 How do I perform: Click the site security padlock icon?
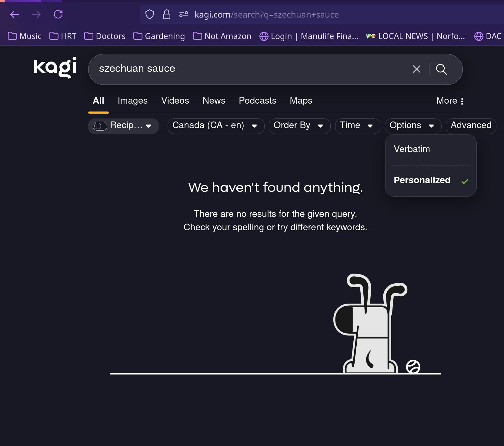click(x=167, y=14)
